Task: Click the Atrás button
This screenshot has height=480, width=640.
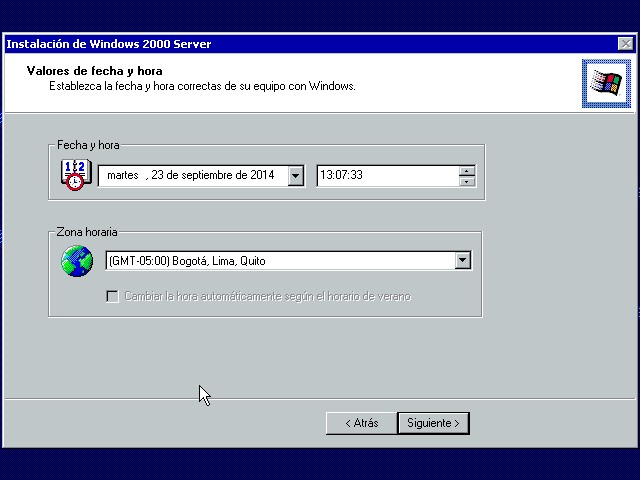Action: pos(362,423)
